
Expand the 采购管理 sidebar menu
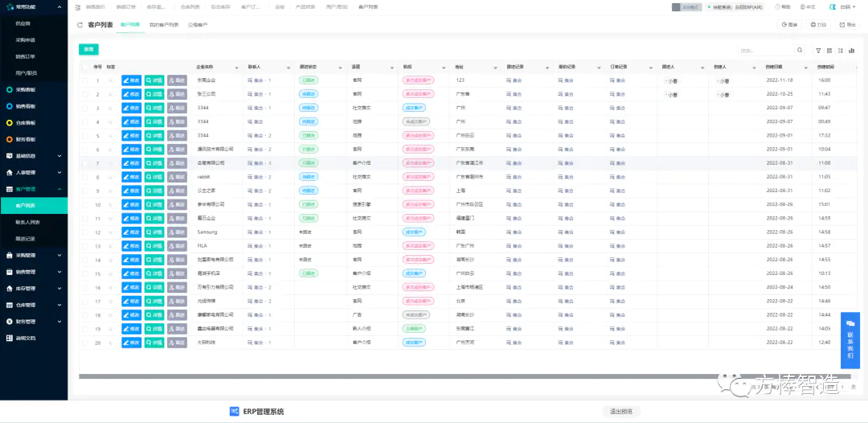pos(33,255)
